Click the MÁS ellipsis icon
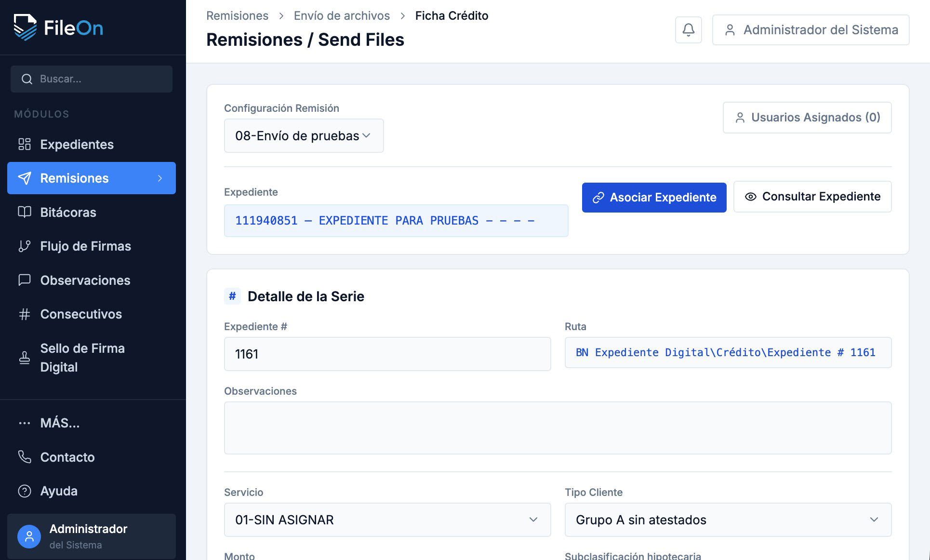The height and width of the screenshot is (560, 930). (x=25, y=423)
